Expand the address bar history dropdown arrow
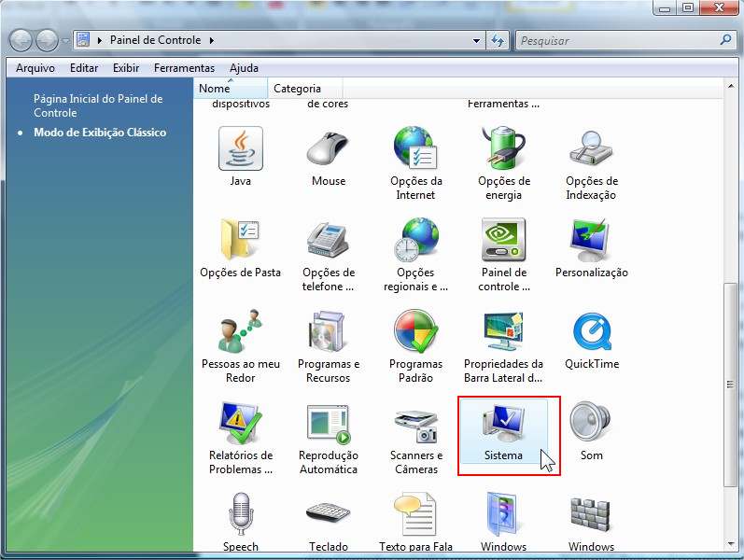This screenshot has width=744, height=560. 477,41
